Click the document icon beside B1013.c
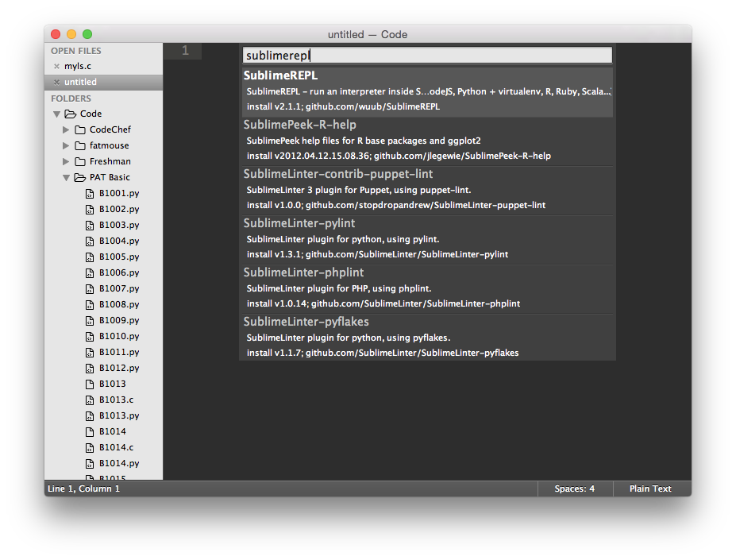Viewport: 736px width, 560px height. pos(90,400)
